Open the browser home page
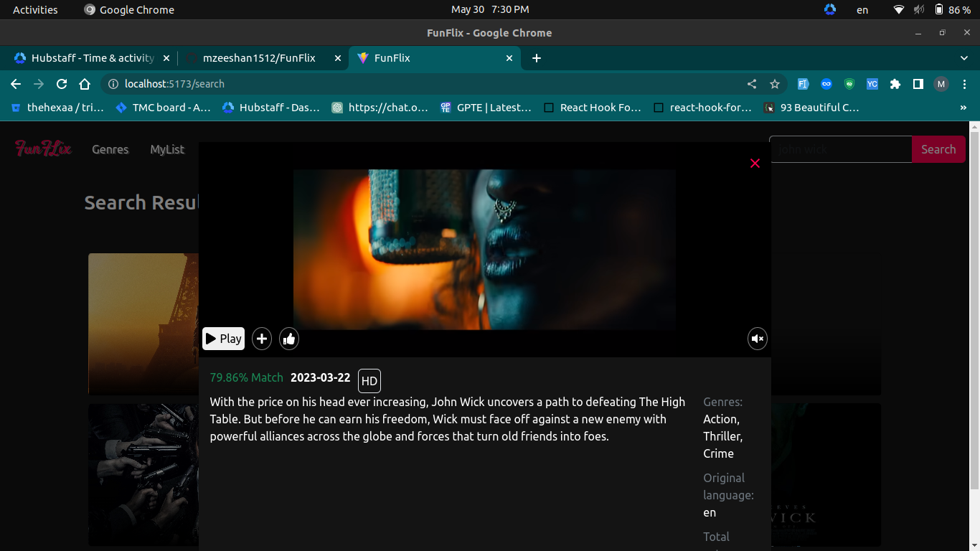Image resolution: width=980 pixels, height=551 pixels. (85, 84)
